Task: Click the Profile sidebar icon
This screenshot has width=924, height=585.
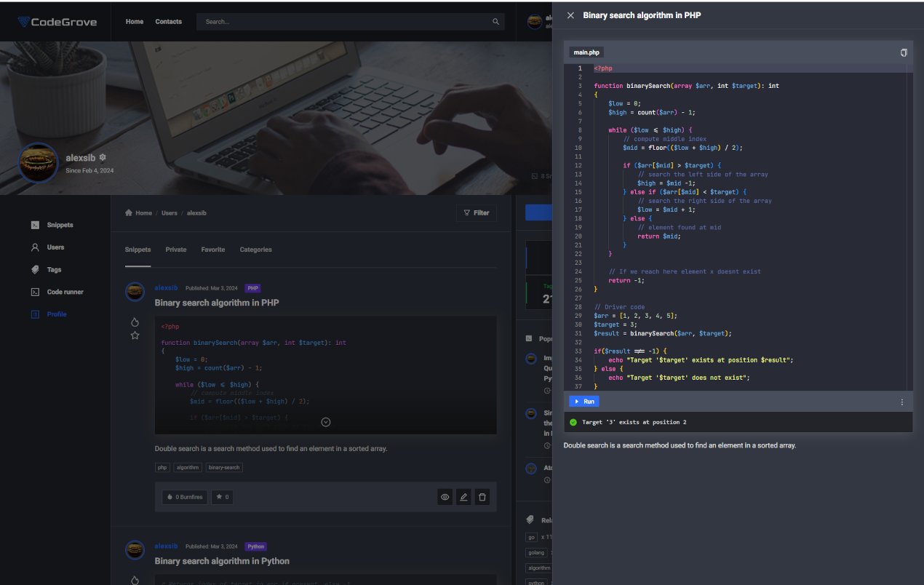Action: [x=35, y=314]
